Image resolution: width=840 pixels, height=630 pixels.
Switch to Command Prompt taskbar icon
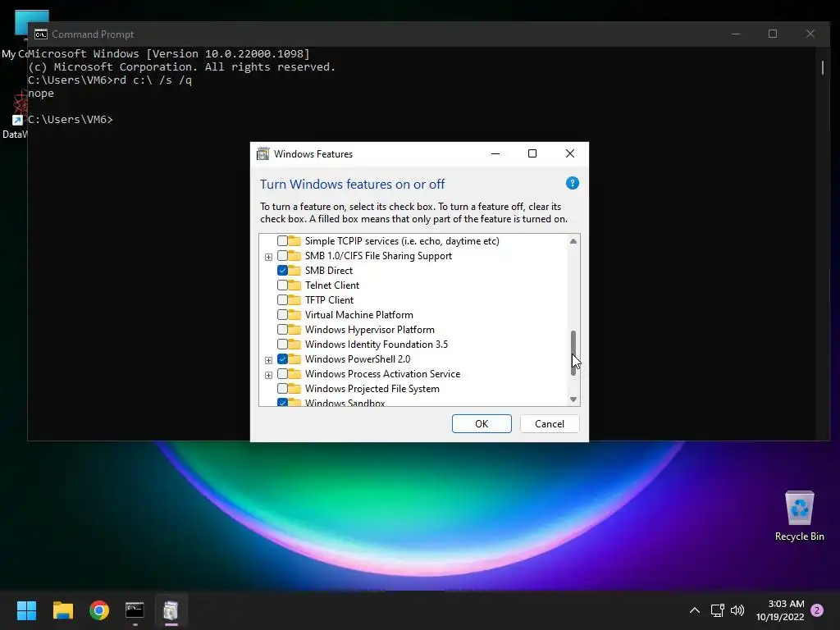pos(135,610)
